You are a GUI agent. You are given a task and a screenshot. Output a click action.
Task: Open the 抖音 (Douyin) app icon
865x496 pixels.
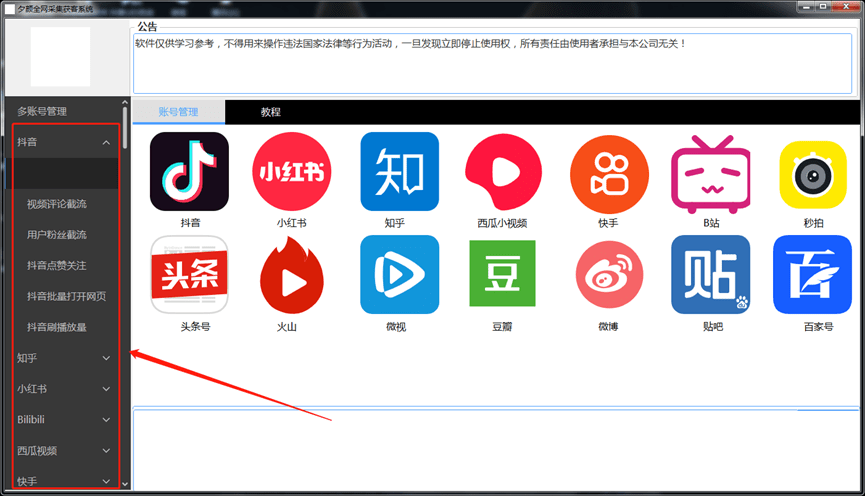(x=189, y=172)
